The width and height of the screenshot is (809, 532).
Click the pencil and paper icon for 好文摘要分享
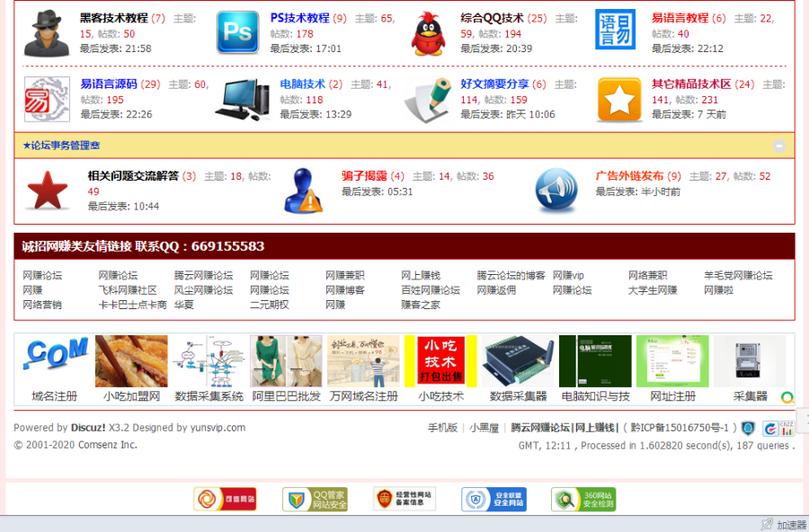(430, 100)
